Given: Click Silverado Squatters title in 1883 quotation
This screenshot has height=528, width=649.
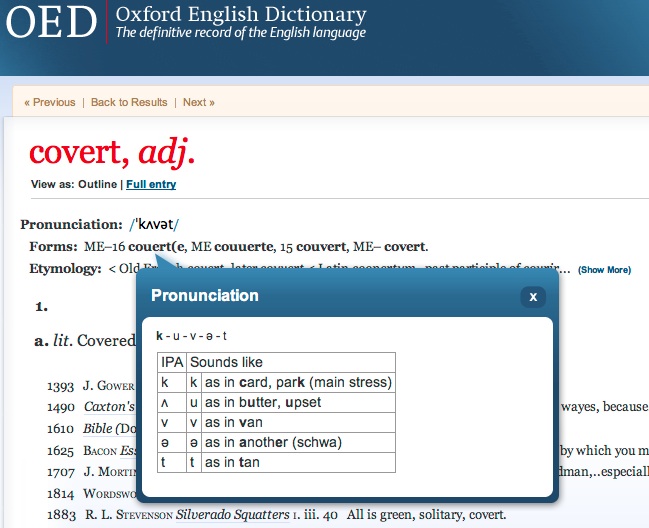Looking at the screenshot, I should (233, 514).
